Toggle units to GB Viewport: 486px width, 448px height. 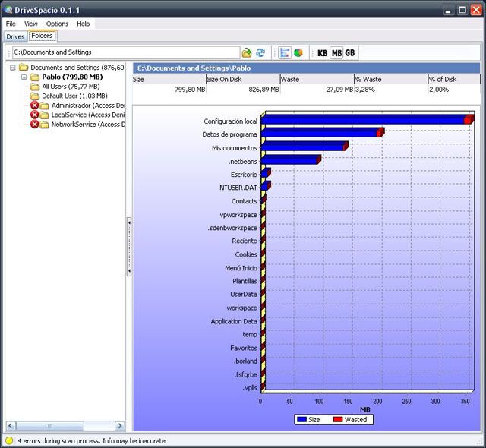[350, 52]
